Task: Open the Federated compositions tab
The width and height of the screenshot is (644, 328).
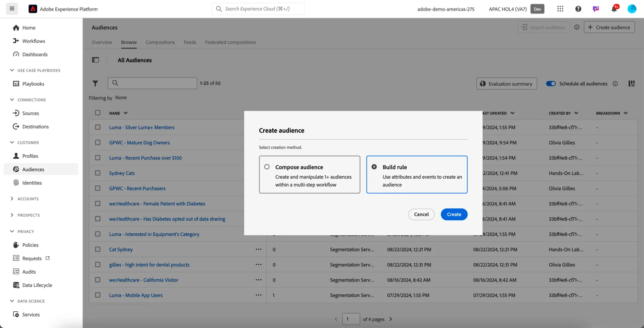Action: tap(230, 42)
